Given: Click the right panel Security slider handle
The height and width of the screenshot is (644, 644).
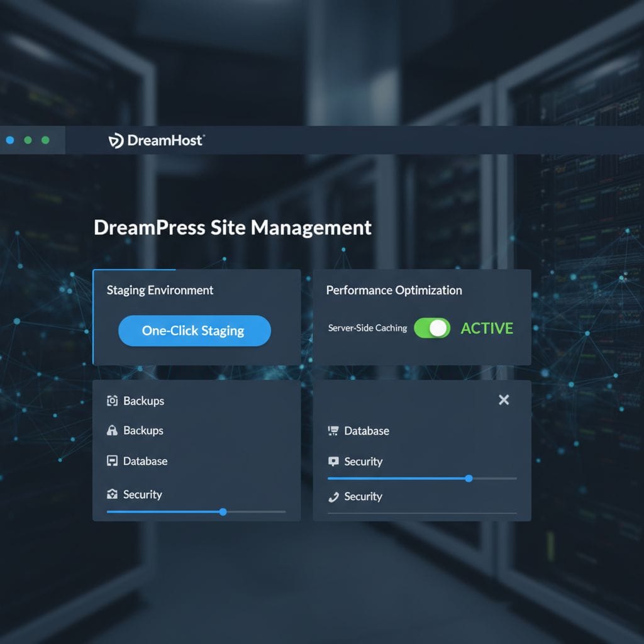Looking at the screenshot, I should pos(469,479).
